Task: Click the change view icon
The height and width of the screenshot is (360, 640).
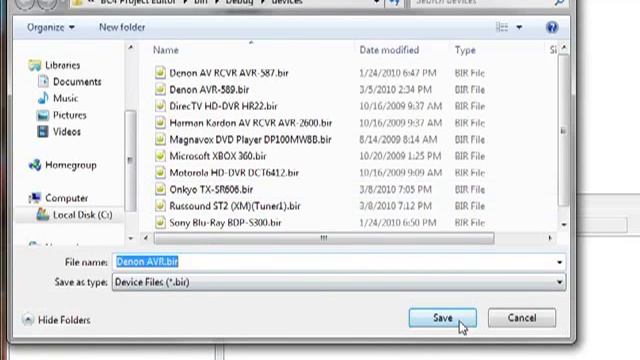Action: [x=502, y=27]
